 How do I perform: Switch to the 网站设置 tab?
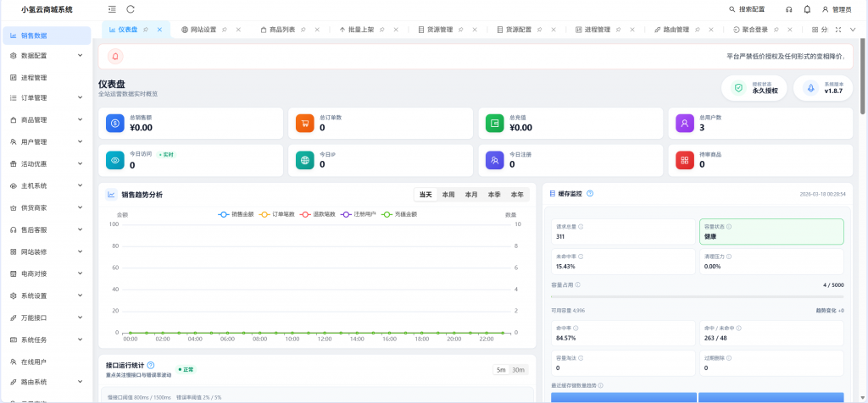click(x=203, y=30)
